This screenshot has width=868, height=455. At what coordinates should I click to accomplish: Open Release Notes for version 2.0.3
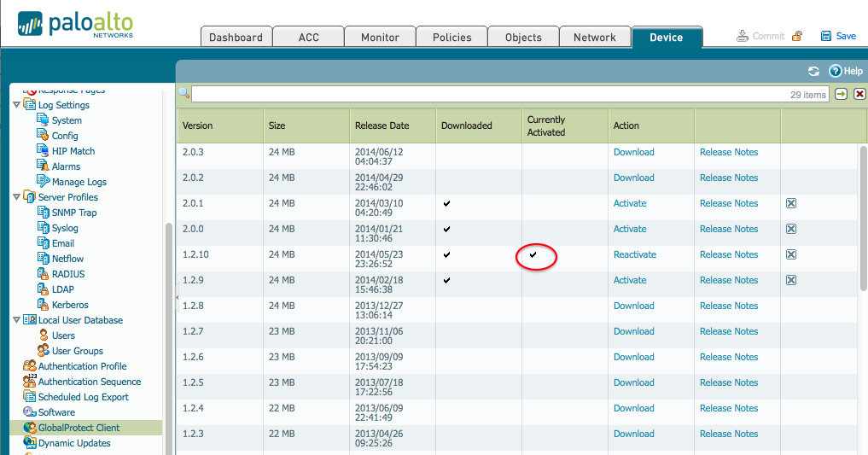tap(729, 152)
